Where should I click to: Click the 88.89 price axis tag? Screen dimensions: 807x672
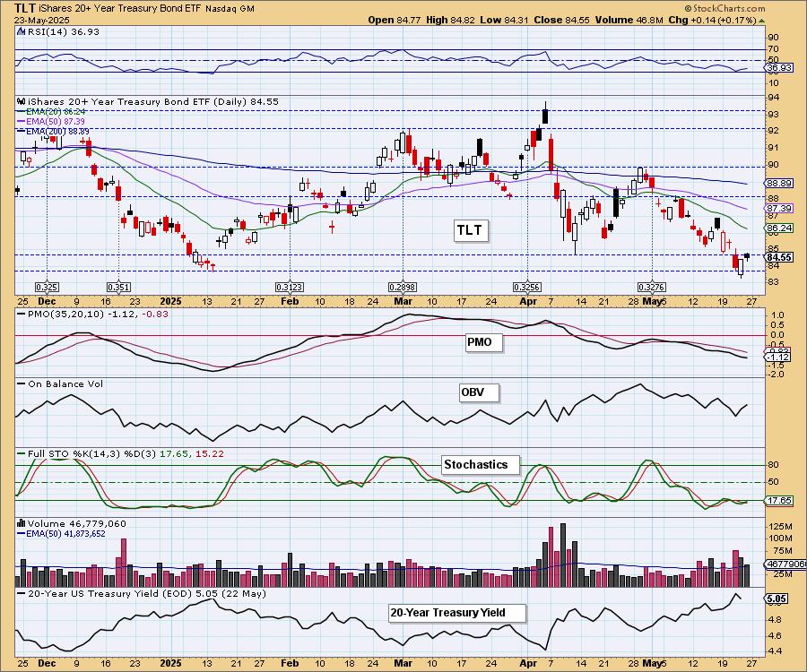click(x=779, y=183)
